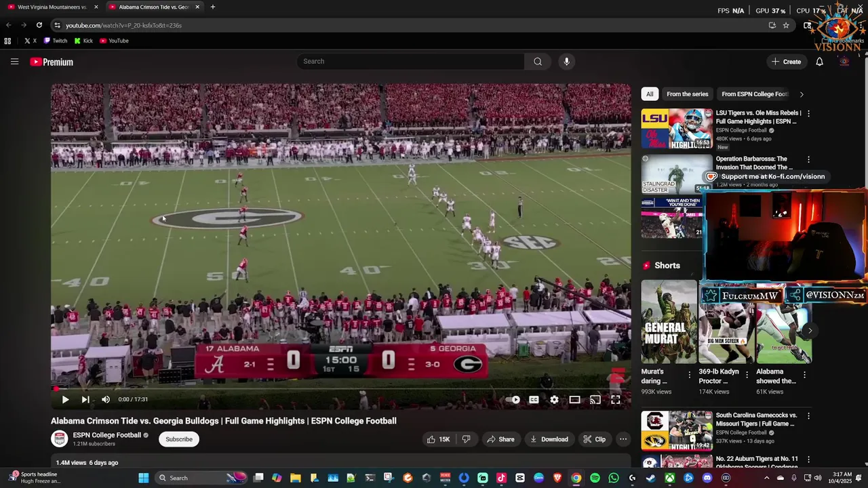Open WhatsApp from the taskbar
The image size is (868, 488).
(614, 478)
